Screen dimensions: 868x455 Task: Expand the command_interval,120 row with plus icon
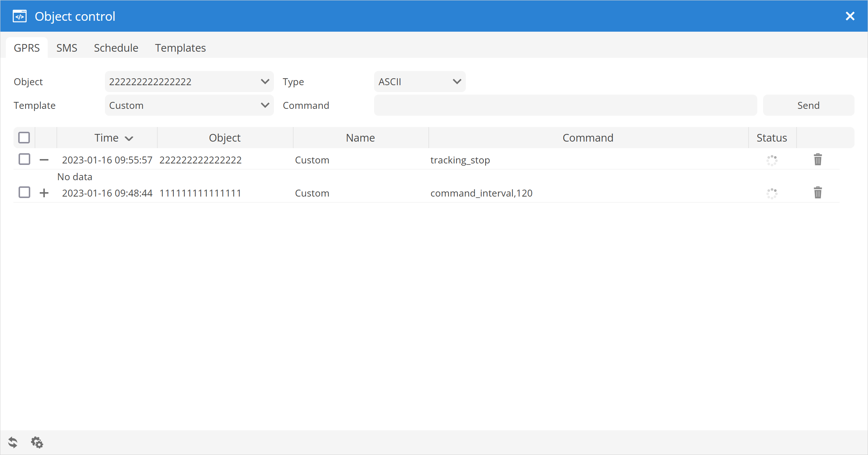pyautogui.click(x=44, y=193)
